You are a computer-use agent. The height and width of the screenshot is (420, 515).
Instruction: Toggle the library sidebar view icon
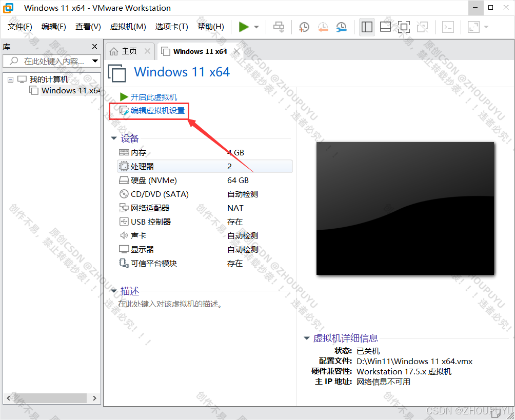click(x=367, y=27)
